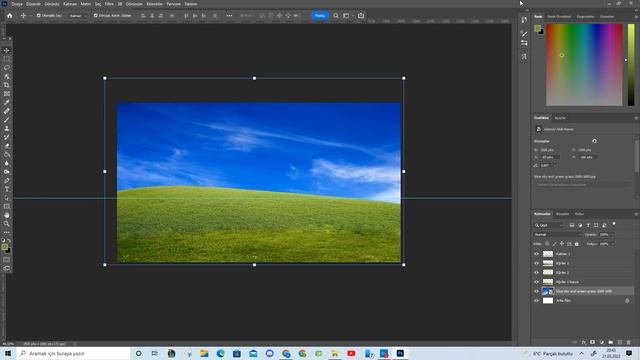The height and width of the screenshot is (360, 640).
Task: Open the brush settings icon in side dock
Action: (x=524, y=33)
